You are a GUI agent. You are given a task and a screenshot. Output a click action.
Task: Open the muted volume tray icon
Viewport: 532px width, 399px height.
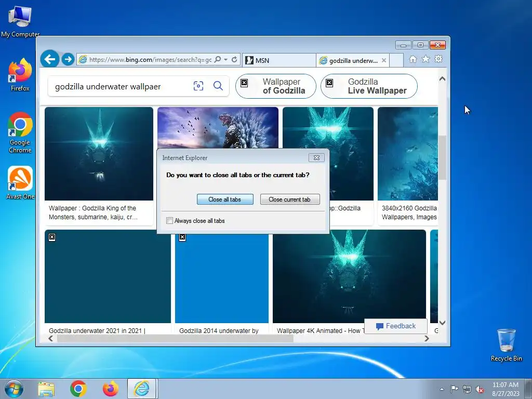point(480,389)
